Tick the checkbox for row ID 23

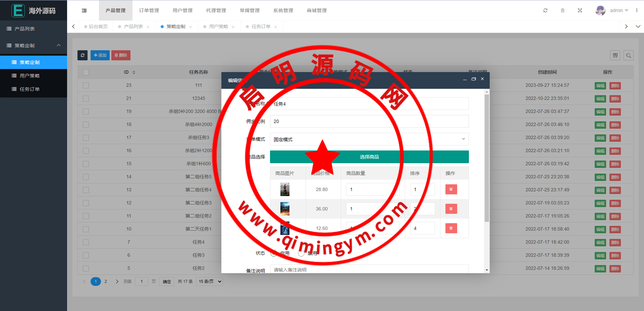(86, 85)
